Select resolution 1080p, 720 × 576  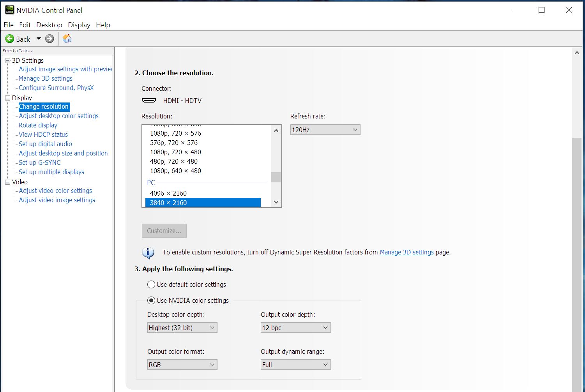[x=203, y=133]
